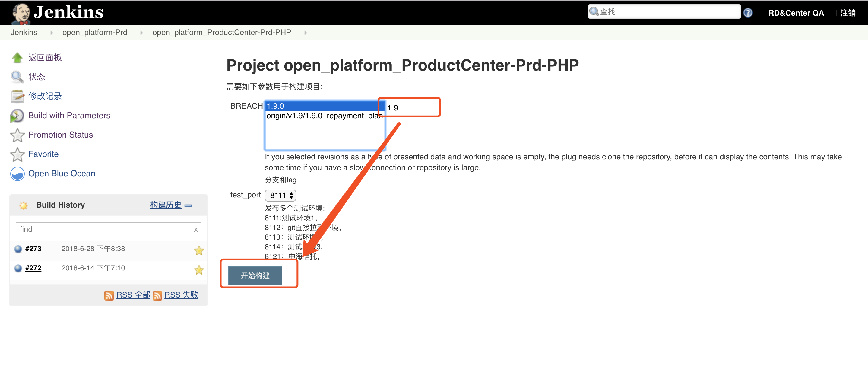Click the search help question mark icon
This screenshot has width=868, height=379.
(x=748, y=13)
